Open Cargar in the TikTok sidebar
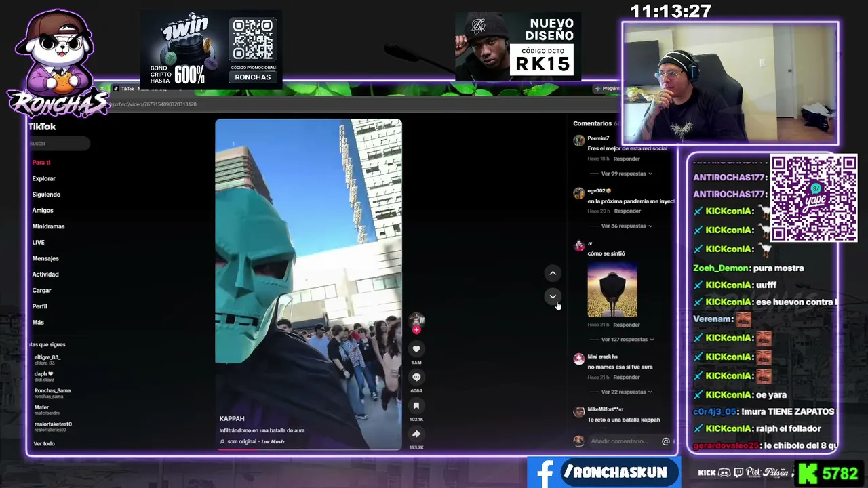This screenshot has height=488, width=868. coord(41,290)
